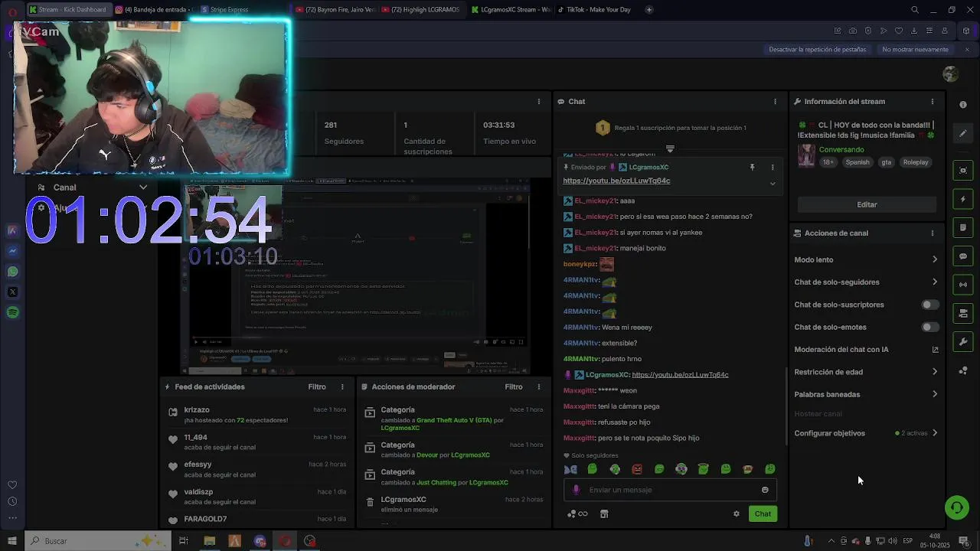Switch to Bayron Fire, Jairo Vera tab
Screen dimensions: 980x551
[x=335, y=10]
